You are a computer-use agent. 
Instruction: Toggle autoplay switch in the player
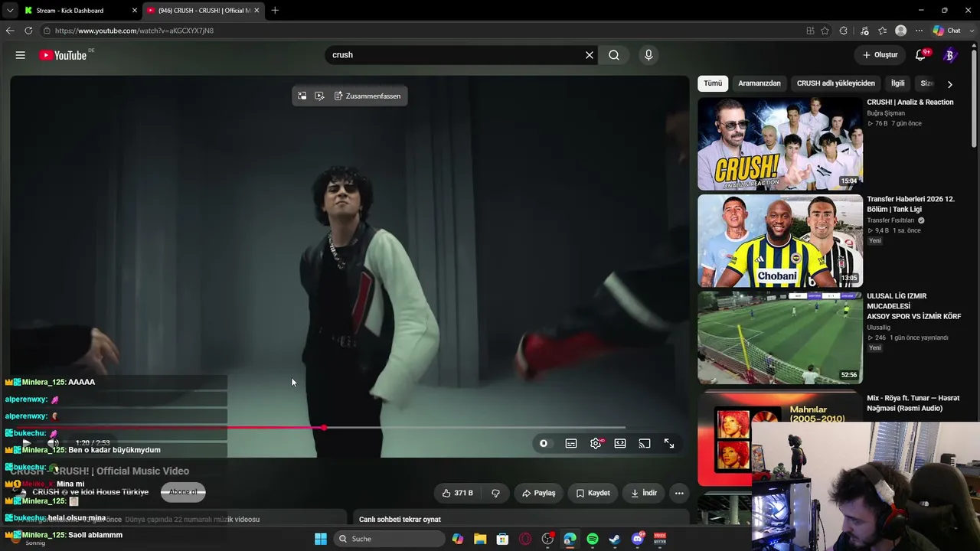pos(544,443)
